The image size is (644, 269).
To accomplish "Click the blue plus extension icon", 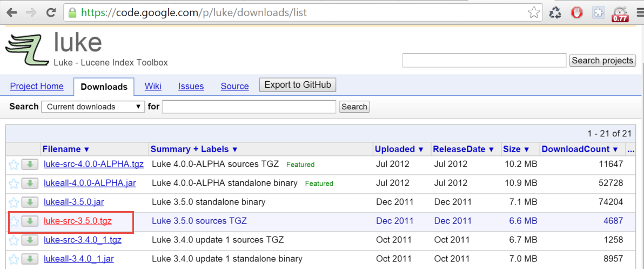I will click(599, 13).
